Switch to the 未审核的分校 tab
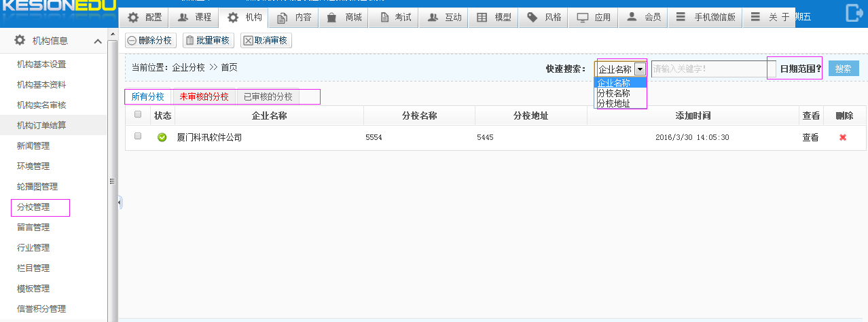The width and height of the screenshot is (868, 322). tap(204, 96)
